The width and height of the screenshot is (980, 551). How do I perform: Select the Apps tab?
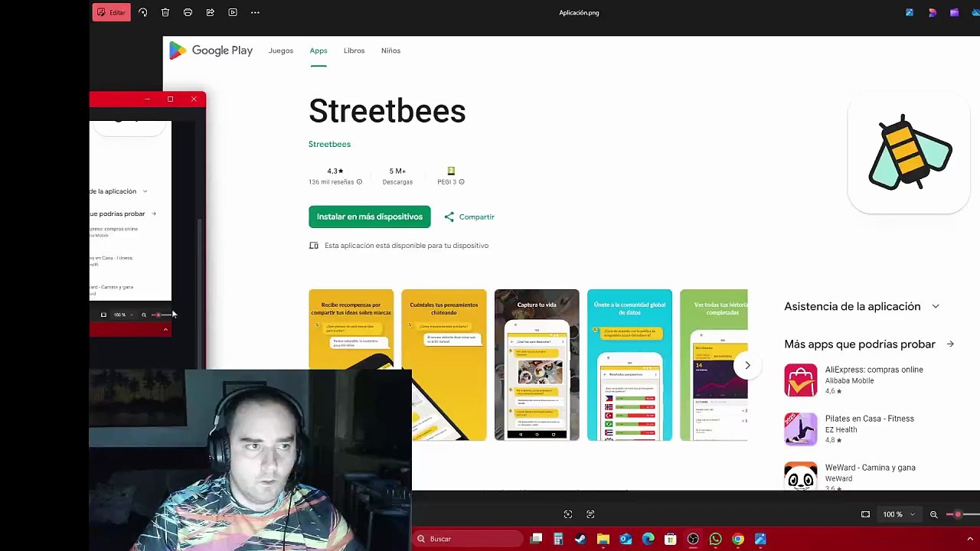click(318, 51)
